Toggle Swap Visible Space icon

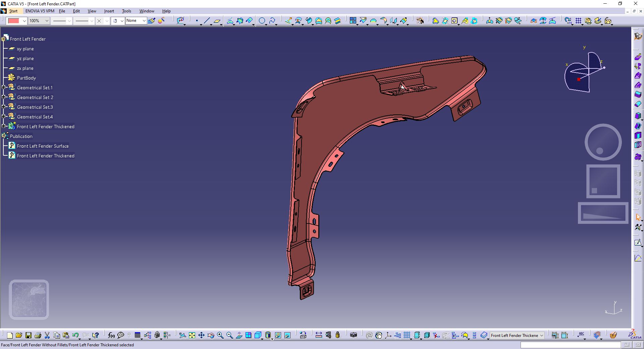[287, 335]
